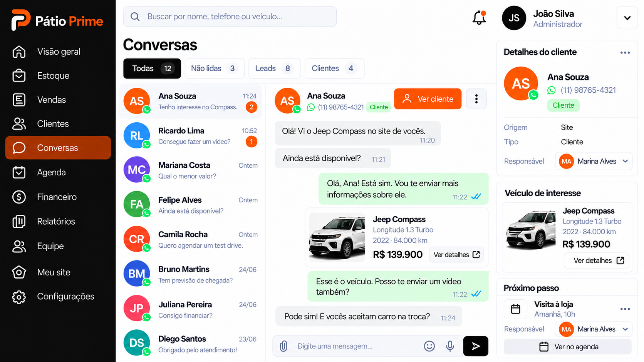Click AS avatar in chat header
644x362 pixels.
point(287,101)
